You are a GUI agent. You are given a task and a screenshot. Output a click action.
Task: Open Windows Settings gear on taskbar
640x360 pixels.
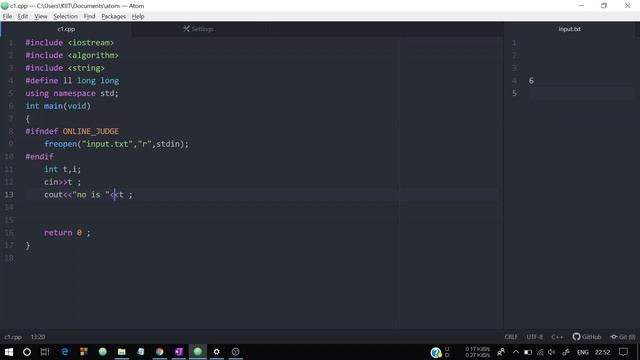coord(217,352)
